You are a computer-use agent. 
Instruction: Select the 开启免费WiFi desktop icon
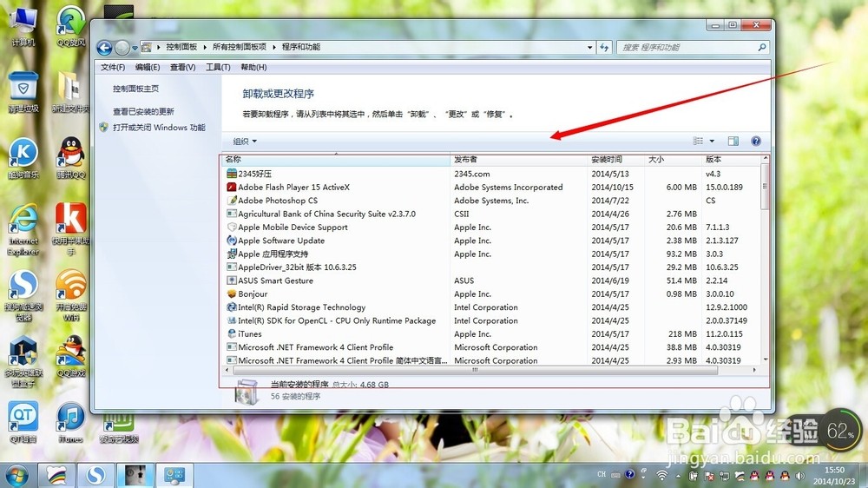[71, 295]
